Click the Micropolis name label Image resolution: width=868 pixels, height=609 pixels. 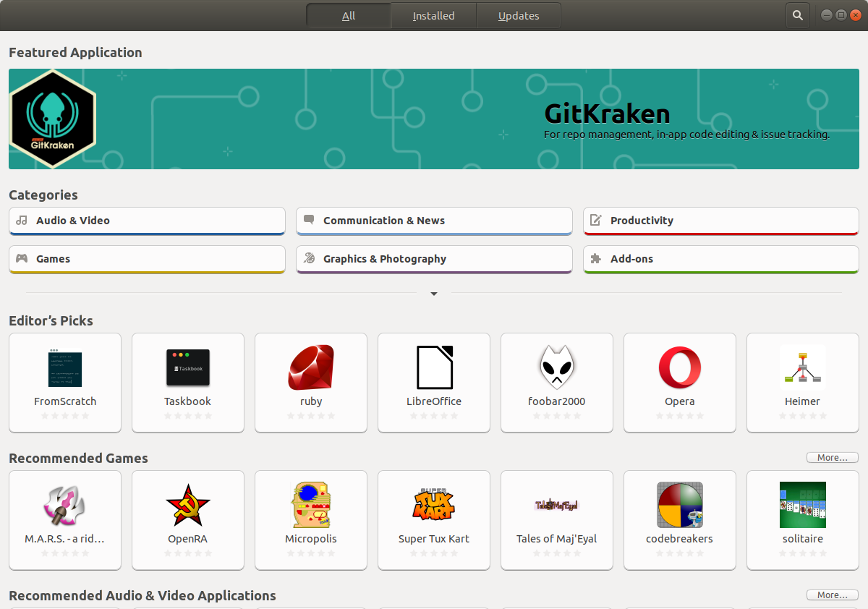311,539
